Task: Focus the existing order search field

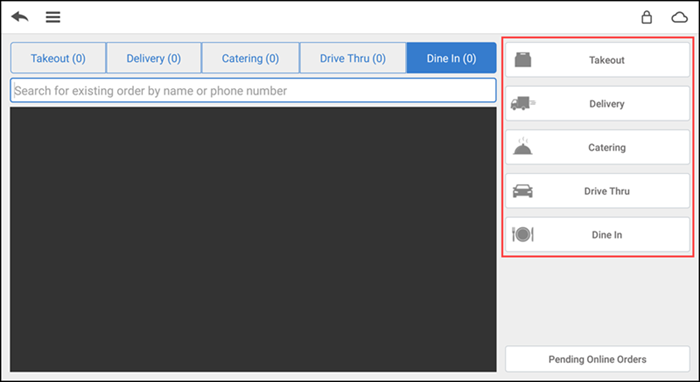Action: (x=253, y=91)
